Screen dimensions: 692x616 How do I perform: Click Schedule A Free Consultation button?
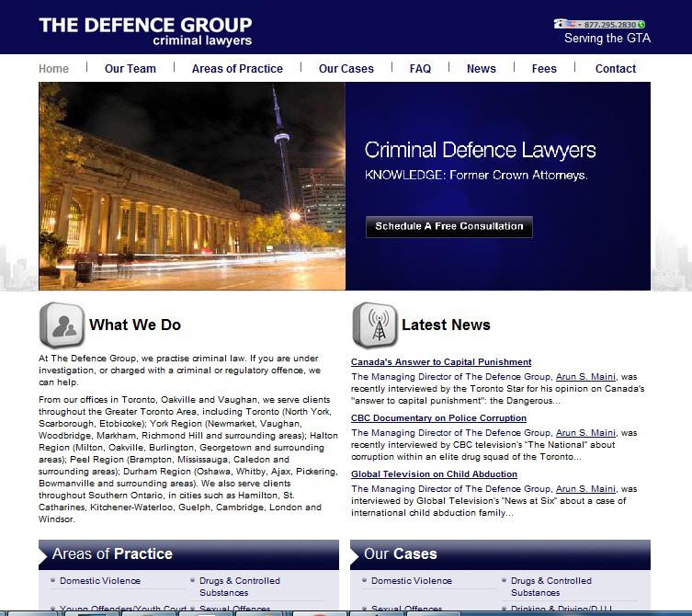[x=449, y=226]
